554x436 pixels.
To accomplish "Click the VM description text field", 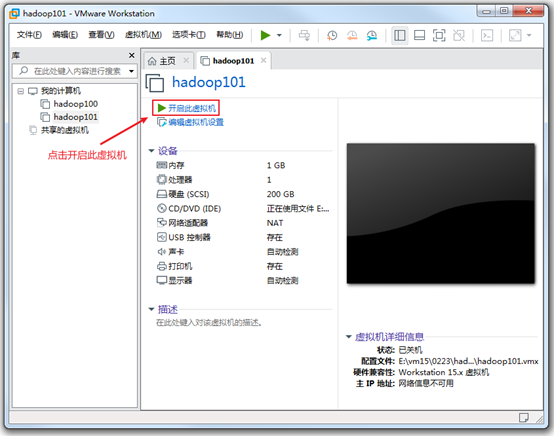I will [x=209, y=323].
